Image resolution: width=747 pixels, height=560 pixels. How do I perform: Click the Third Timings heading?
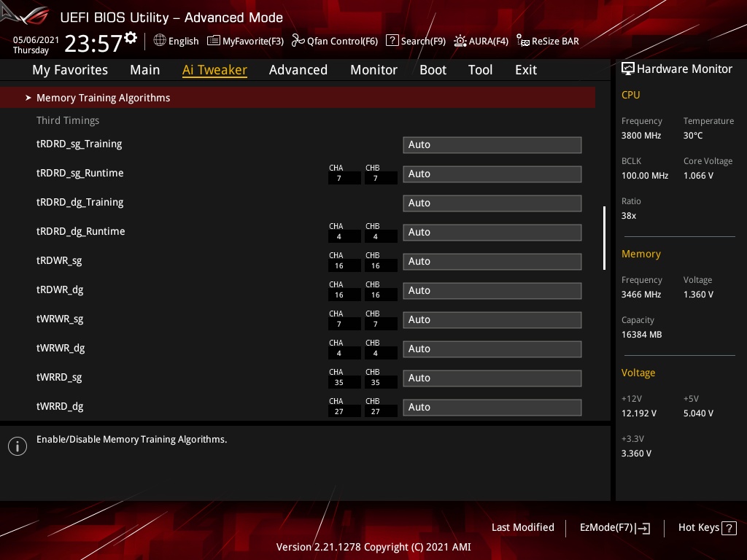[x=68, y=120]
